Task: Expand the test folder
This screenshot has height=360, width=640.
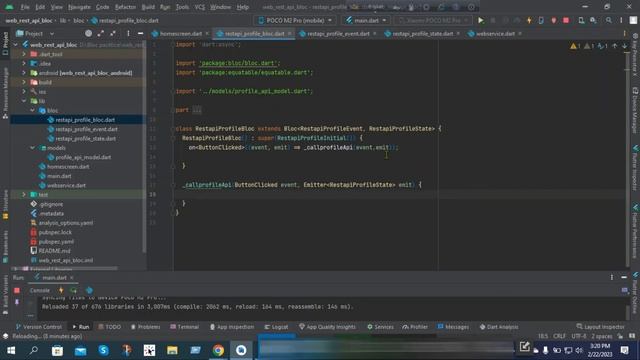Action: point(24,195)
